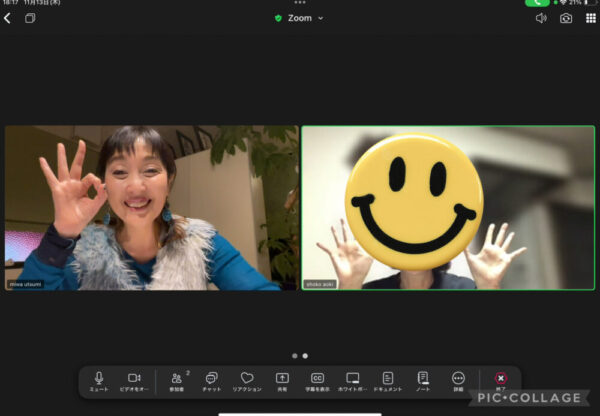The height and width of the screenshot is (416, 600).
Task: Select the smiley-face participant video tile
Action: click(448, 208)
